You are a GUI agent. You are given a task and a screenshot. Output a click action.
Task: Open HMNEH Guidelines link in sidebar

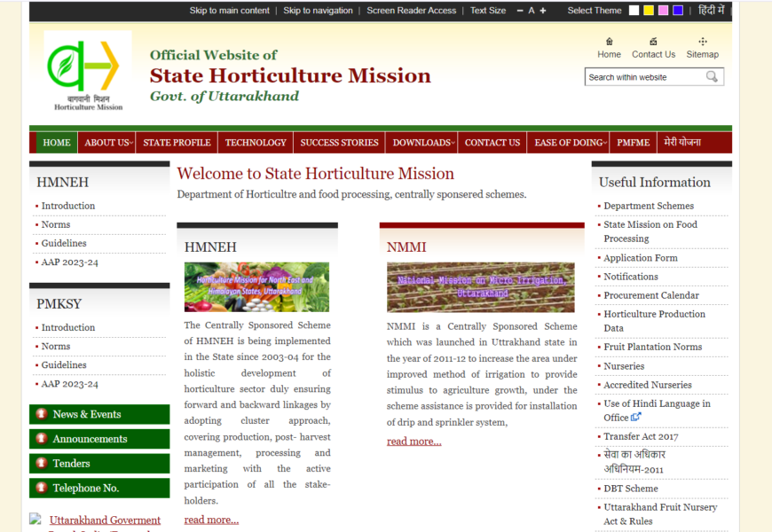[64, 243]
